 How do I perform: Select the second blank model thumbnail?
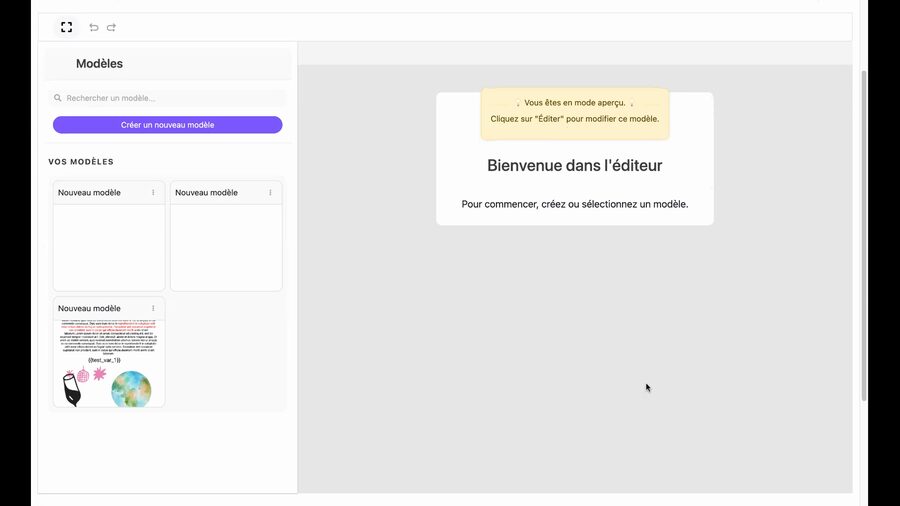pyautogui.click(x=226, y=247)
